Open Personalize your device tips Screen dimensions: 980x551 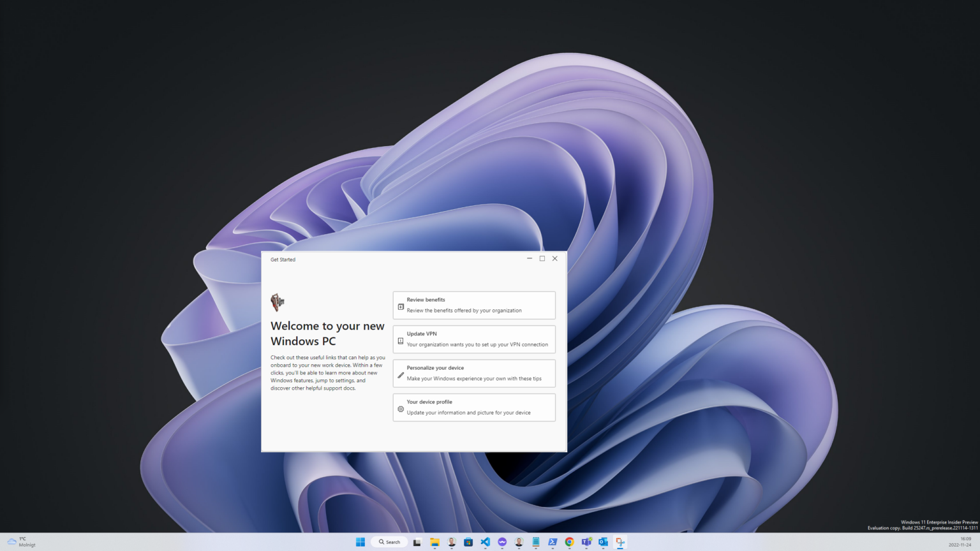(x=474, y=373)
